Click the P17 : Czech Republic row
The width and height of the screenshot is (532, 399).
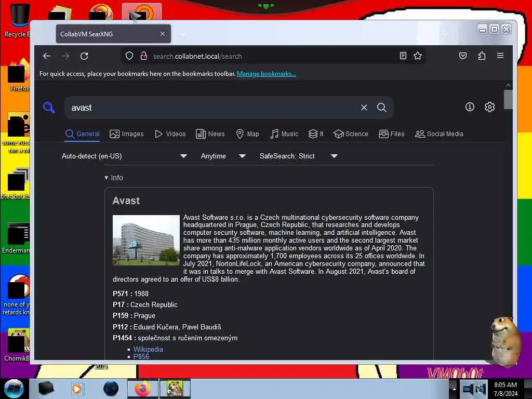pos(145,304)
